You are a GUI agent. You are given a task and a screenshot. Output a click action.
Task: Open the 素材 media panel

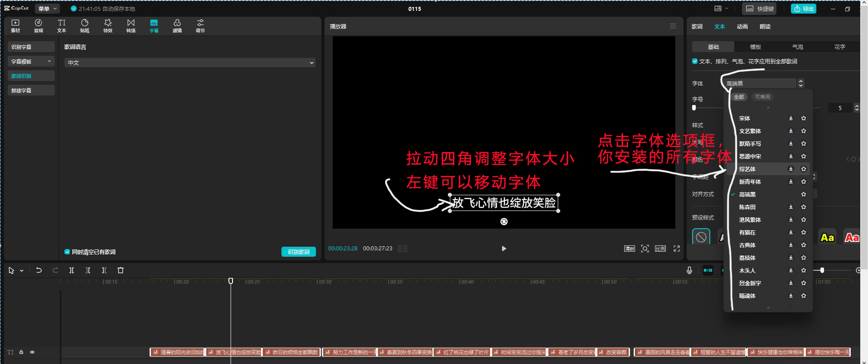pyautogui.click(x=15, y=26)
